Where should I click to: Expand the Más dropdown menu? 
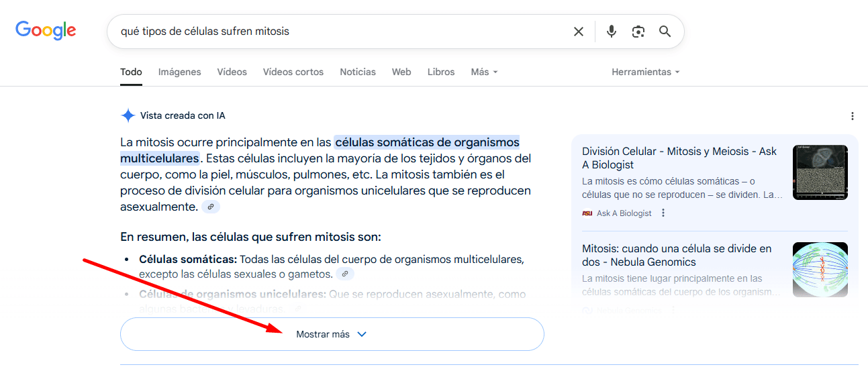(484, 72)
